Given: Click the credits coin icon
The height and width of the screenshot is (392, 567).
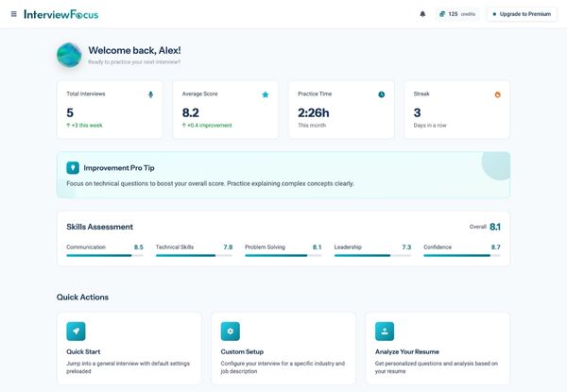Looking at the screenshot, I should point(441,14).
